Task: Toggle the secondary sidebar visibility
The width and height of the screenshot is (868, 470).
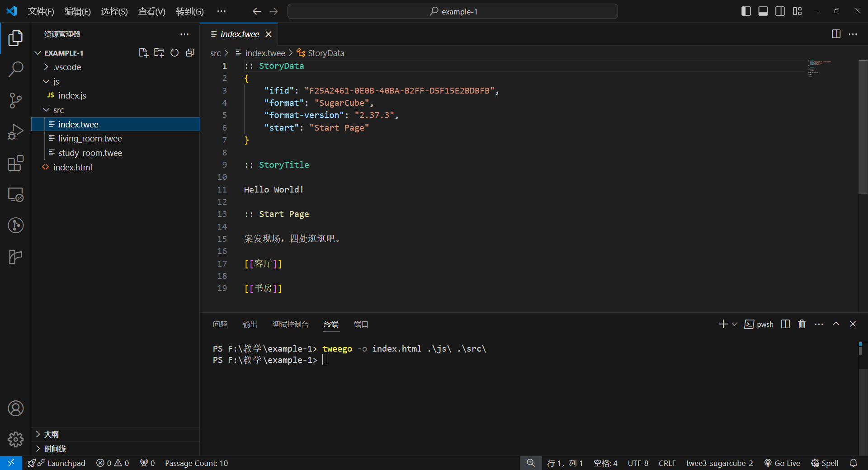Action: click(x=780, y=11)
